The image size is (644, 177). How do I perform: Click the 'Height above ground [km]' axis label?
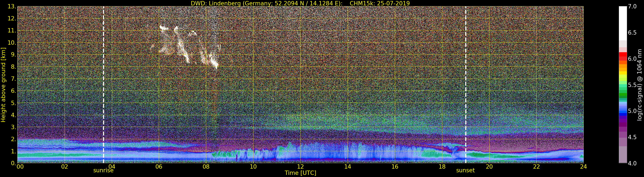[x=3, y=85]
